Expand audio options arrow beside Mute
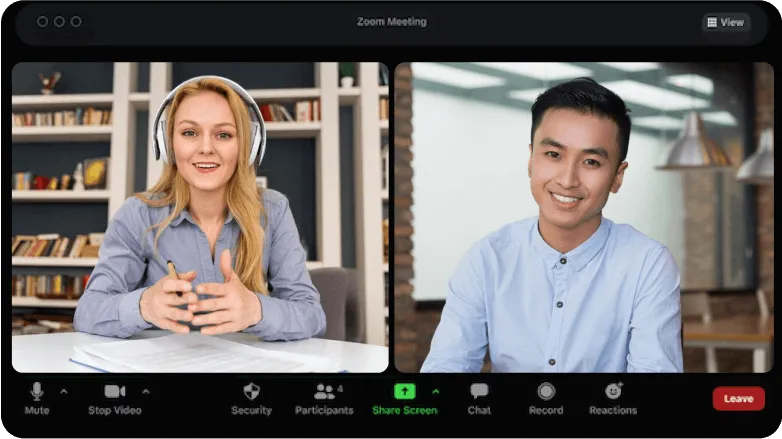Image resolution: width=782 pixels, height=439 pixels. coord(64,391)
